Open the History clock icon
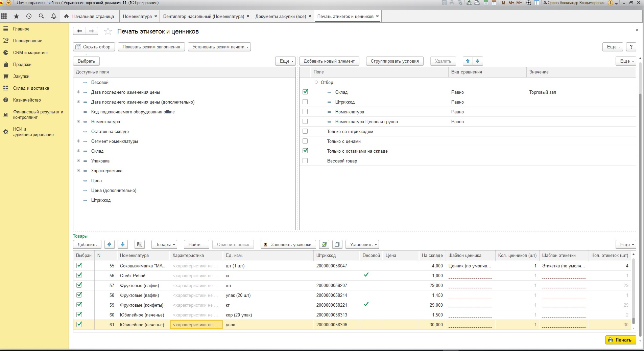This screenshot has width=644, height=351. 29,16
